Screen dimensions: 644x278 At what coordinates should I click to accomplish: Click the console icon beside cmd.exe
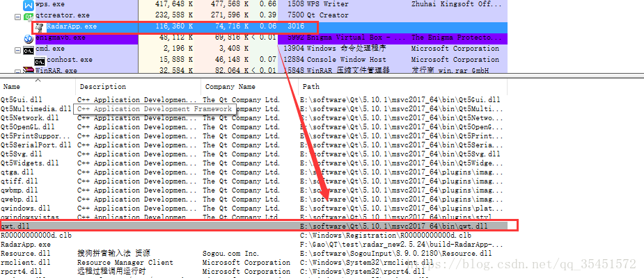coord(29,49)
